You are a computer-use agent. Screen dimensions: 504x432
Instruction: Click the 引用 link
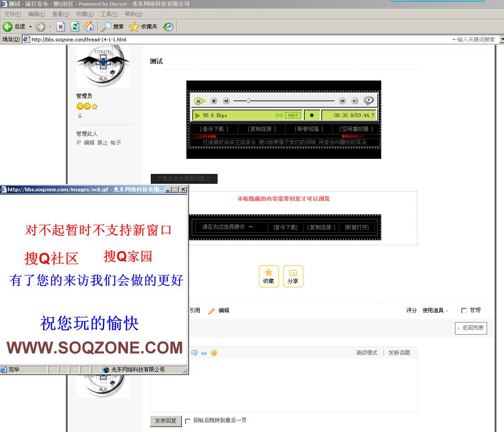(195, 310)
